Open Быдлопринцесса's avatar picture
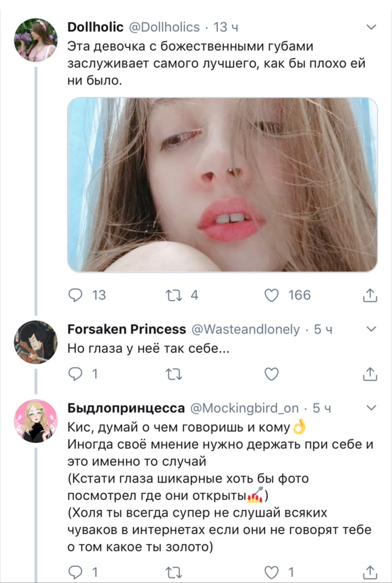 [x=36, y=421]
